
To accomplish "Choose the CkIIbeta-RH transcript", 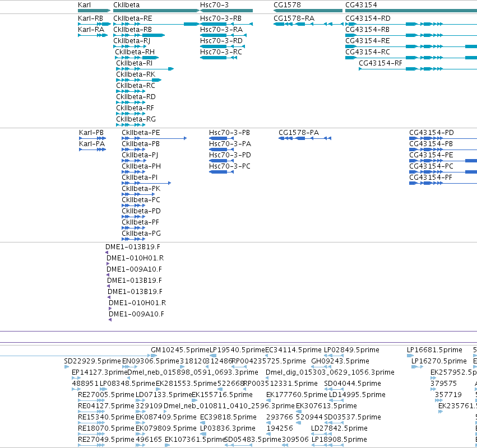I will 135,52.
